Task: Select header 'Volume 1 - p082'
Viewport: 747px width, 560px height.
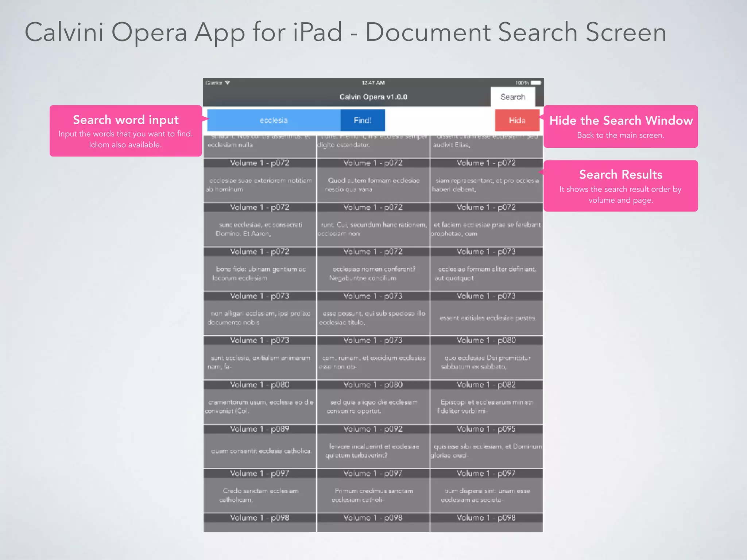Action: click(487, 385)
